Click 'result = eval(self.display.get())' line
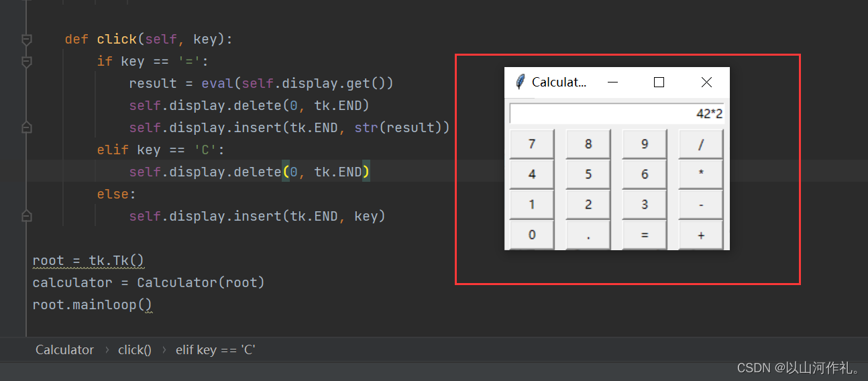 click(x=262, y=83)
